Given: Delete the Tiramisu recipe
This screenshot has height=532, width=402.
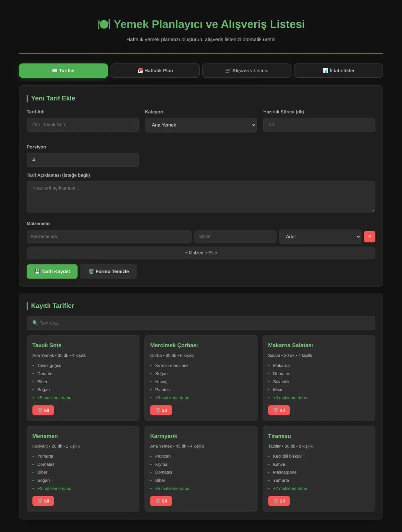Looking at the screenshot, I should 279,501.
